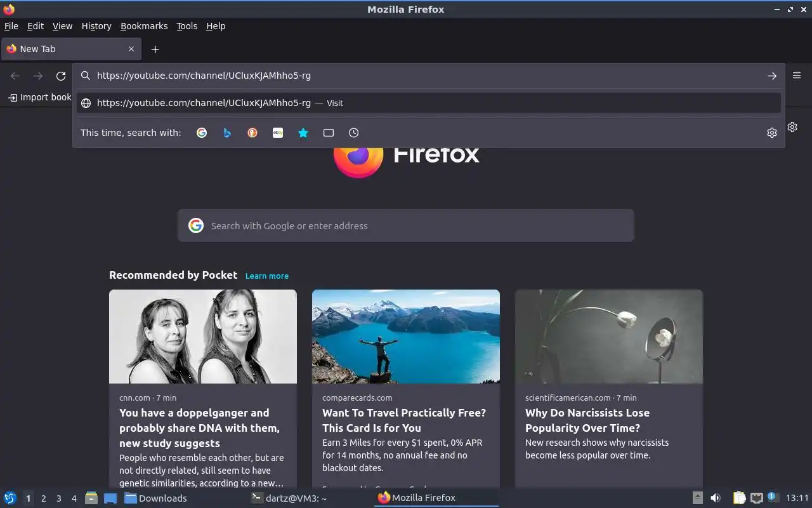Click the cnn.com · 7 min source text
Image resolution: width=812 pixels, height=508 pixels.
[x=148, y=398]
